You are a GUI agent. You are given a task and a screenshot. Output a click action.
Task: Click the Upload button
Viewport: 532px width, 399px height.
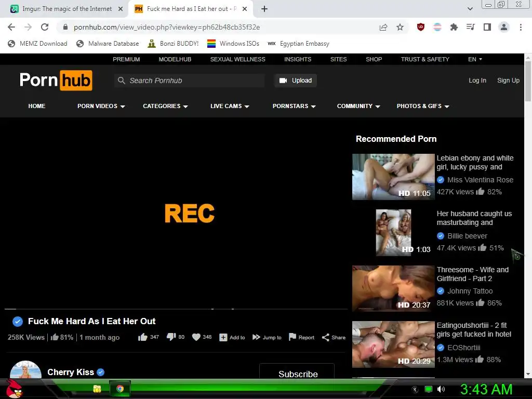click(296, 81)
